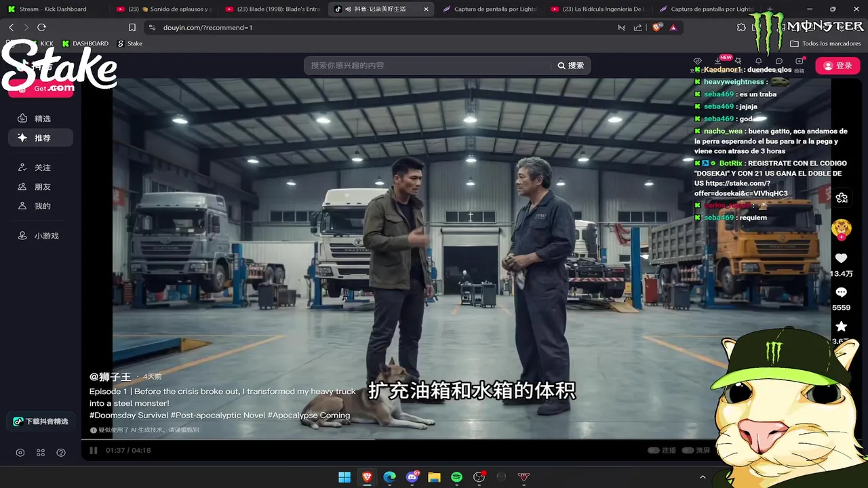Screen dimensions: 868x488
Task: Open 朋友 friends in the sidebar
Action: click(x=41, y=187)
